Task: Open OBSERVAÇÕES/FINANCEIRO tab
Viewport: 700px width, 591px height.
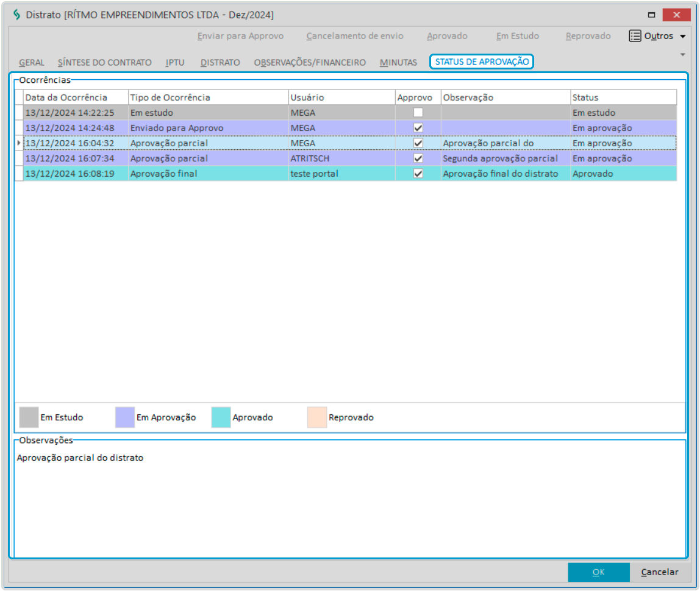Action: coord(310,62)
